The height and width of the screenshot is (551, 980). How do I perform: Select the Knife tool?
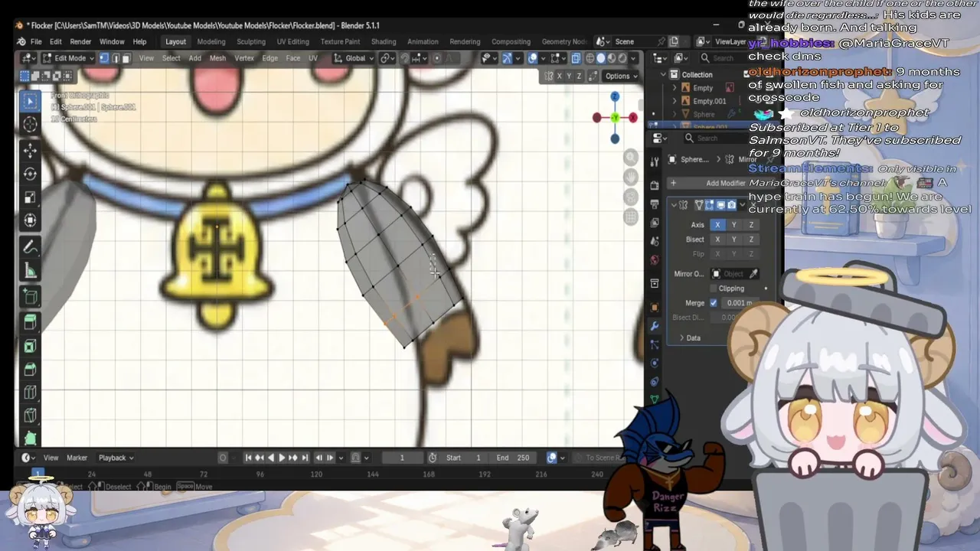[31, 416]
